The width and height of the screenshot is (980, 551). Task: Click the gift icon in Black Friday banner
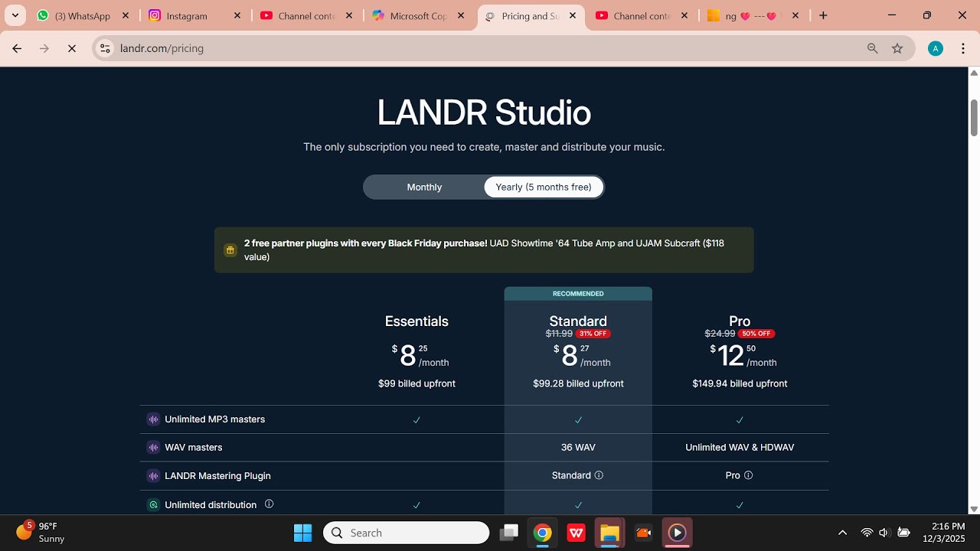(x=230, y=249)
